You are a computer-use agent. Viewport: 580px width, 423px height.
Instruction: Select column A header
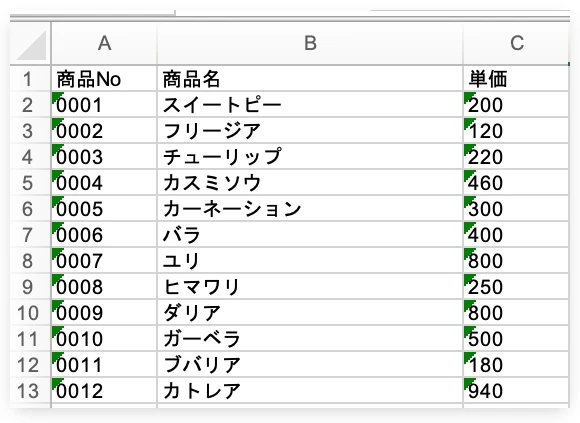click(x=104, y=43)
